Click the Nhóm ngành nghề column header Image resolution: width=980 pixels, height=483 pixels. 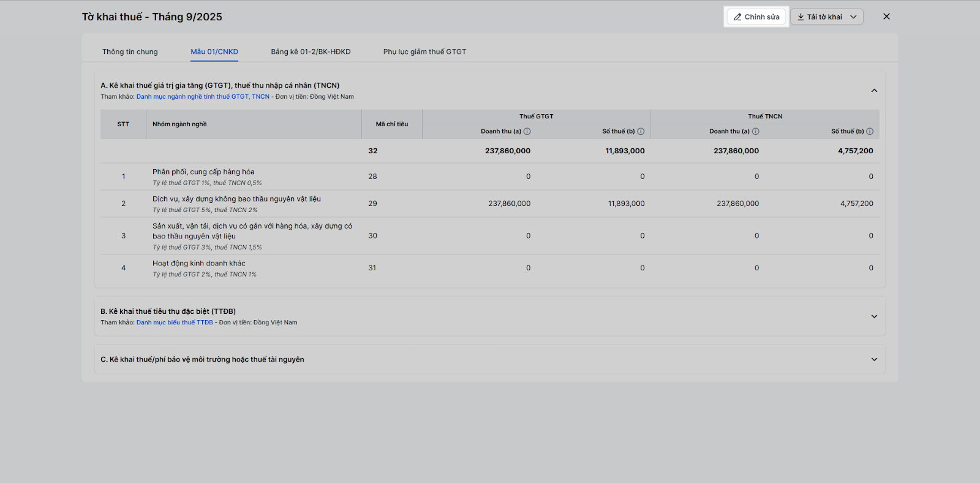coord(179,124)
